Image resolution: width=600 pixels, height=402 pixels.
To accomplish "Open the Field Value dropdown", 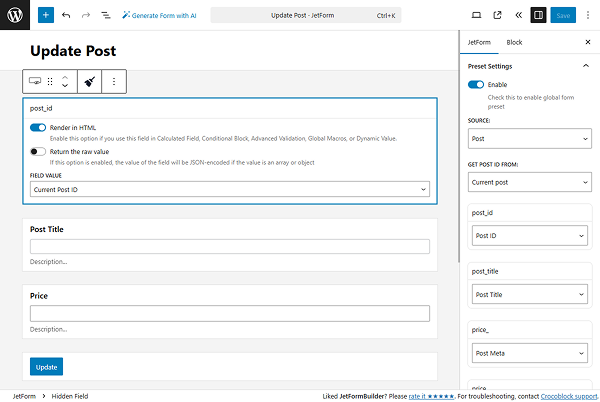I will click(230, 189).
